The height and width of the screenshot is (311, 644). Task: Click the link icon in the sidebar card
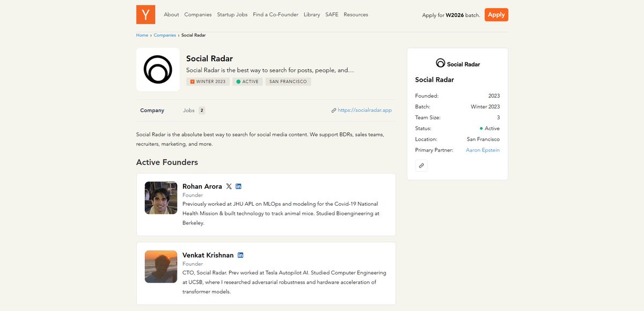coord(421,165)
